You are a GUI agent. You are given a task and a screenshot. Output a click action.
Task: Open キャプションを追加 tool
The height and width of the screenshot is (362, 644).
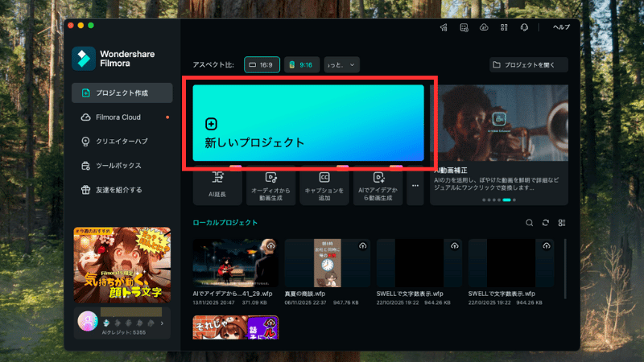[324, 186]
